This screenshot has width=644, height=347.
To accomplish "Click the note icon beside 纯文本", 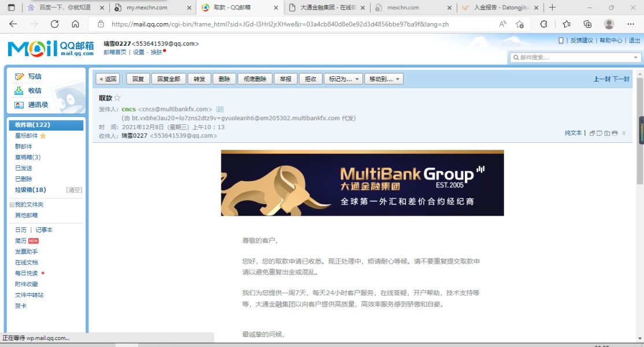I will tap(599, 133).
